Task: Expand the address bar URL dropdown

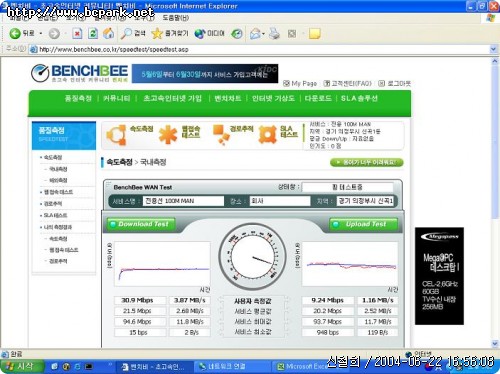Action: pos(493,49)
